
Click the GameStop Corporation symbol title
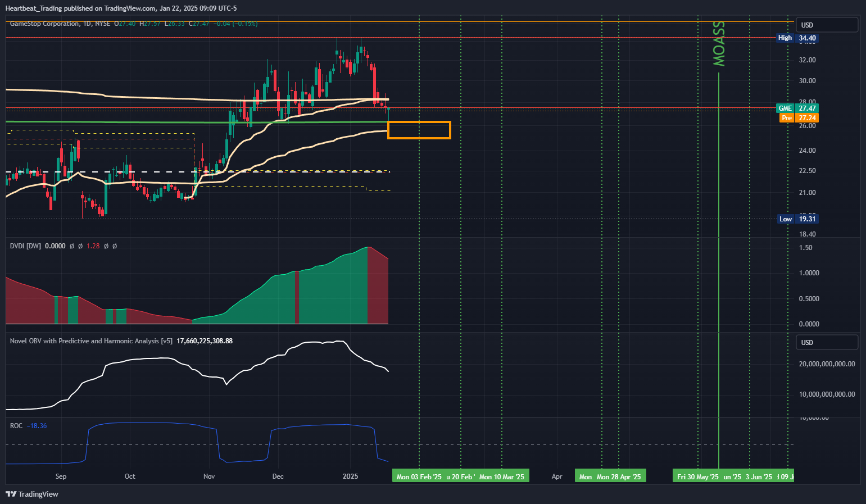coord(45,24)
